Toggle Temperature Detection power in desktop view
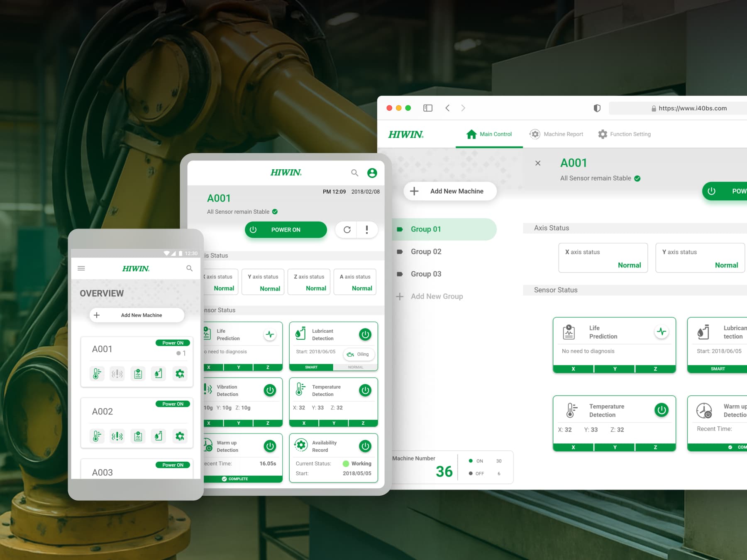 click(x=661, y=410)
